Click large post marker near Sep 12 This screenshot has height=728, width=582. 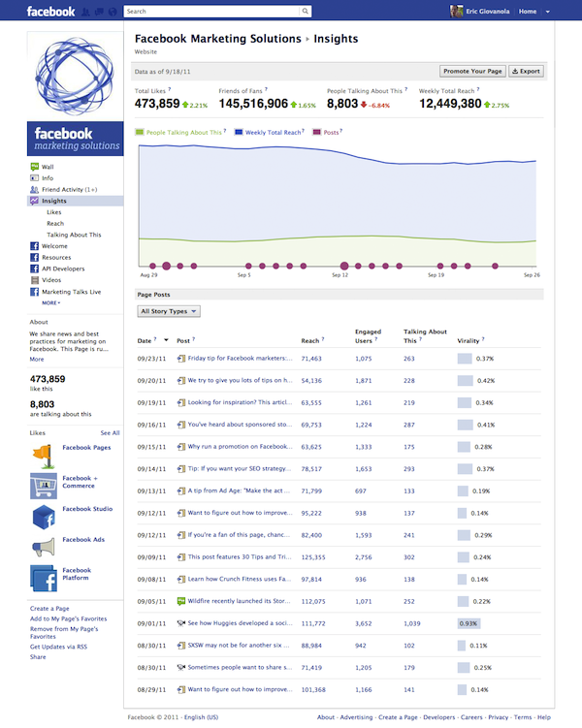344,266
